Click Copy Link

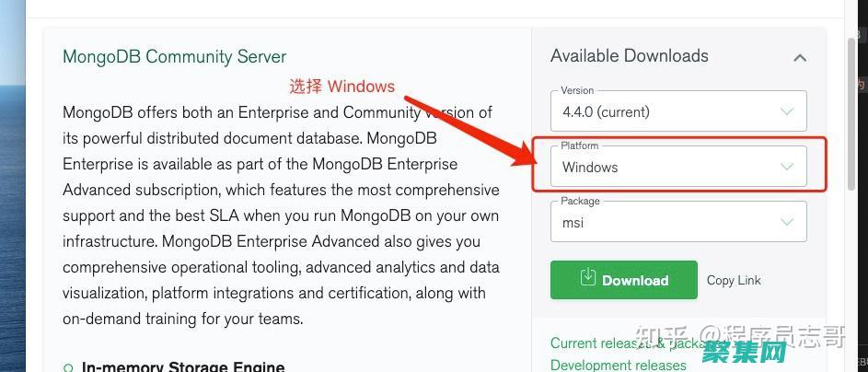coord(734,281)
